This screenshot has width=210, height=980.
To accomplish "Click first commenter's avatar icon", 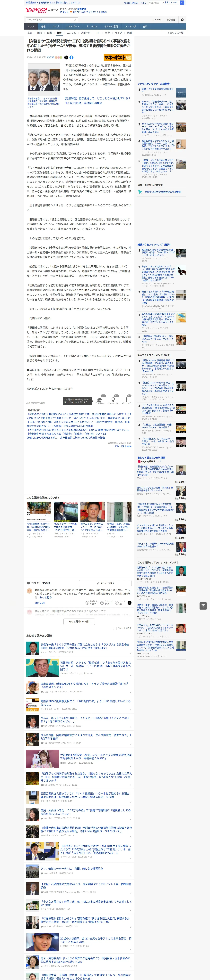I will [x=29, y=591].
